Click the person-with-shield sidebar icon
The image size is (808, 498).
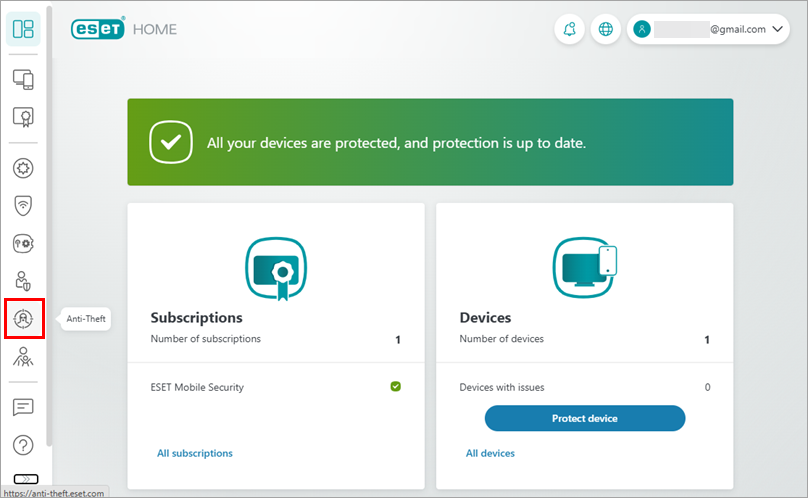23,281
